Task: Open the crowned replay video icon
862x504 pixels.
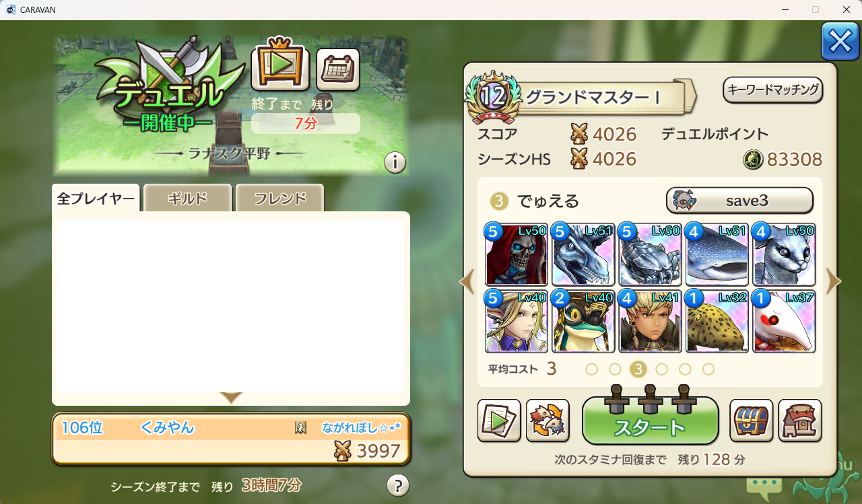Action: [280, 67]
